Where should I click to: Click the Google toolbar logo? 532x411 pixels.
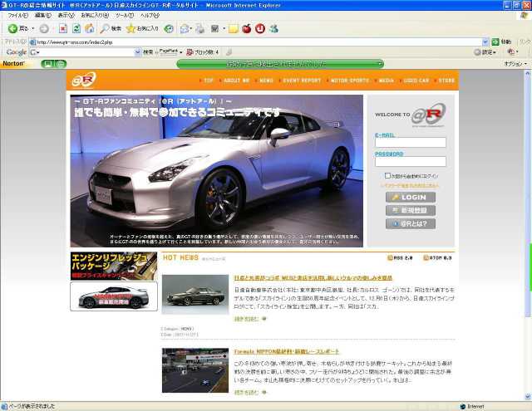(17, 52)
